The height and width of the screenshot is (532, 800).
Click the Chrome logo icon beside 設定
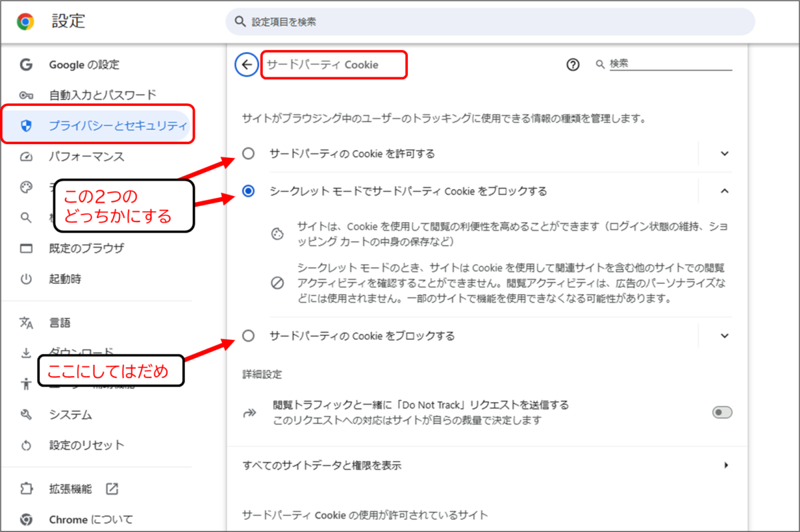click(x=26, y=22)
